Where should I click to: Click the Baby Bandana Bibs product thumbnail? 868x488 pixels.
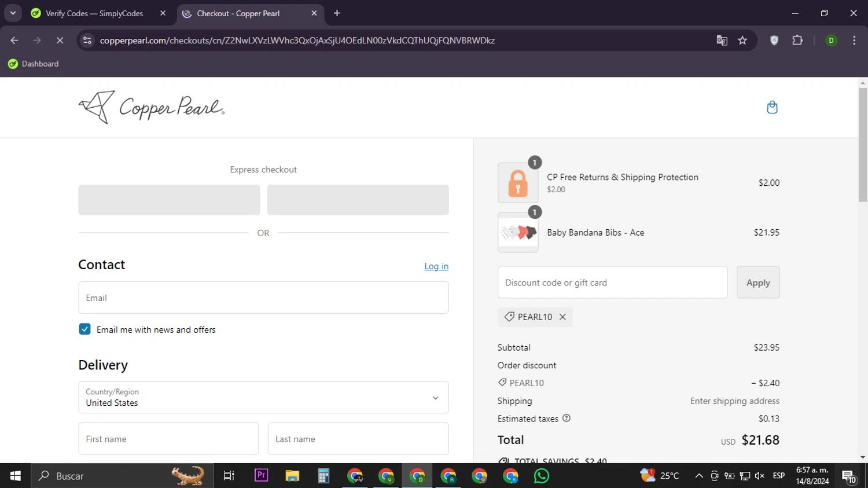[518, 232]
